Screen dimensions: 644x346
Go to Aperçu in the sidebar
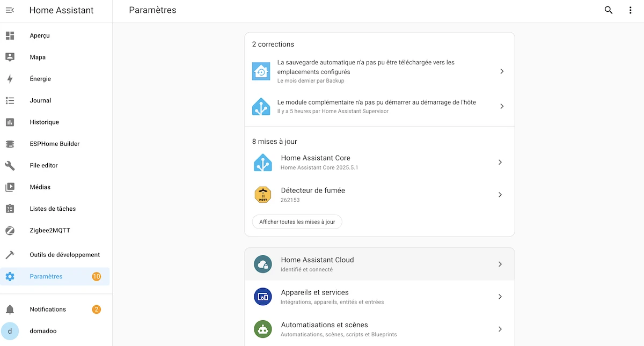coord(55,35)
